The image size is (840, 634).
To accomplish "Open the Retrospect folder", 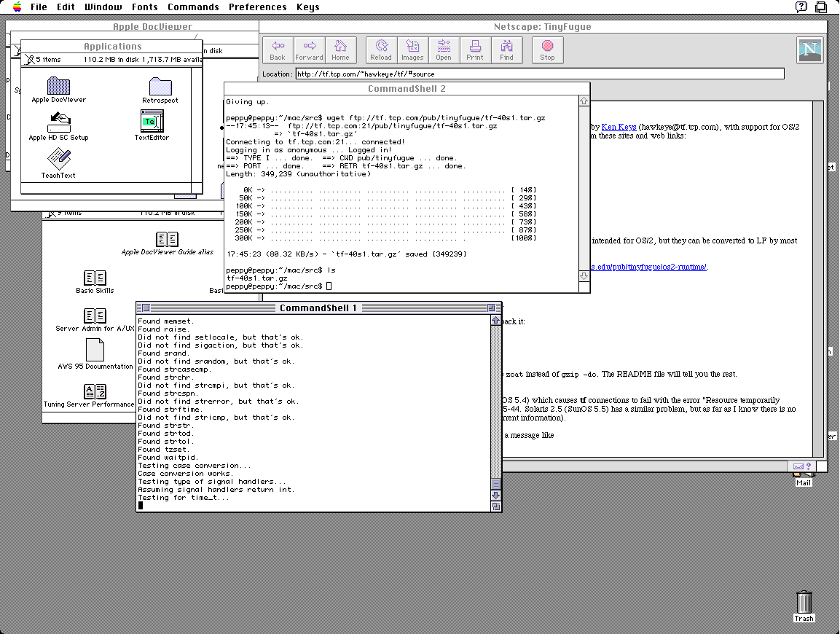I will tap(160, 87).
